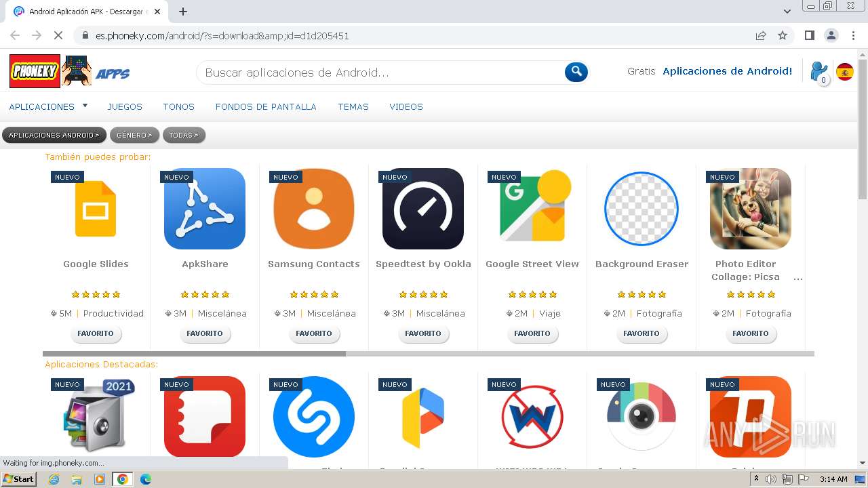Image resolution: width=868 pixels, height=488 pixels.
Task: Open the Speedtest by Ookla app icon
Action: [423, 209]
